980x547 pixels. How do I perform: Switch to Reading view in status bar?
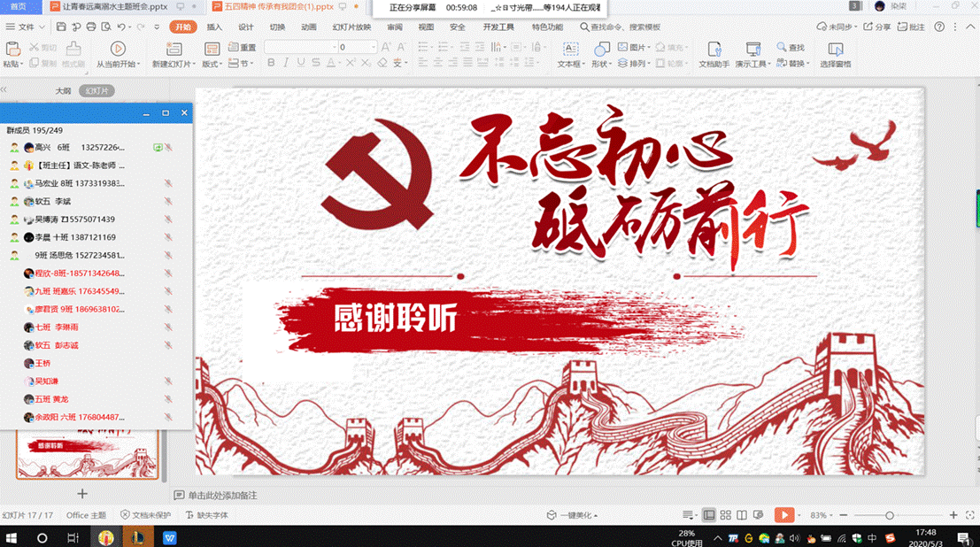741,515
